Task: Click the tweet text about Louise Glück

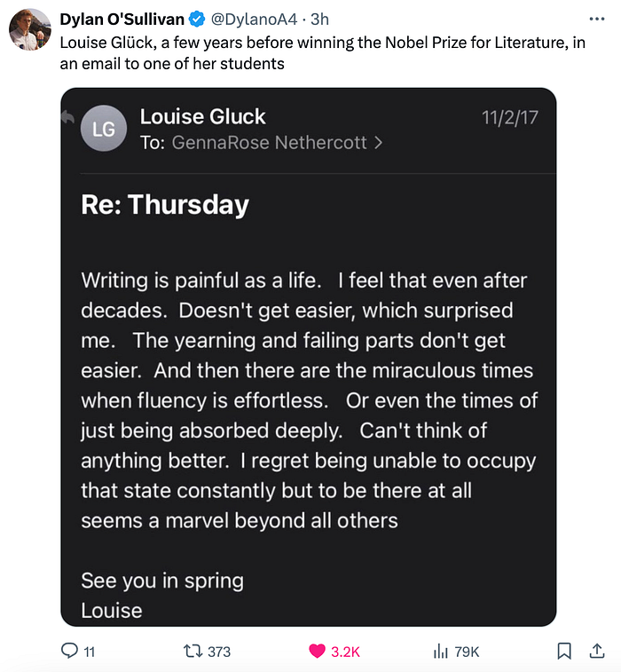Action: click(x=323, y=53)
